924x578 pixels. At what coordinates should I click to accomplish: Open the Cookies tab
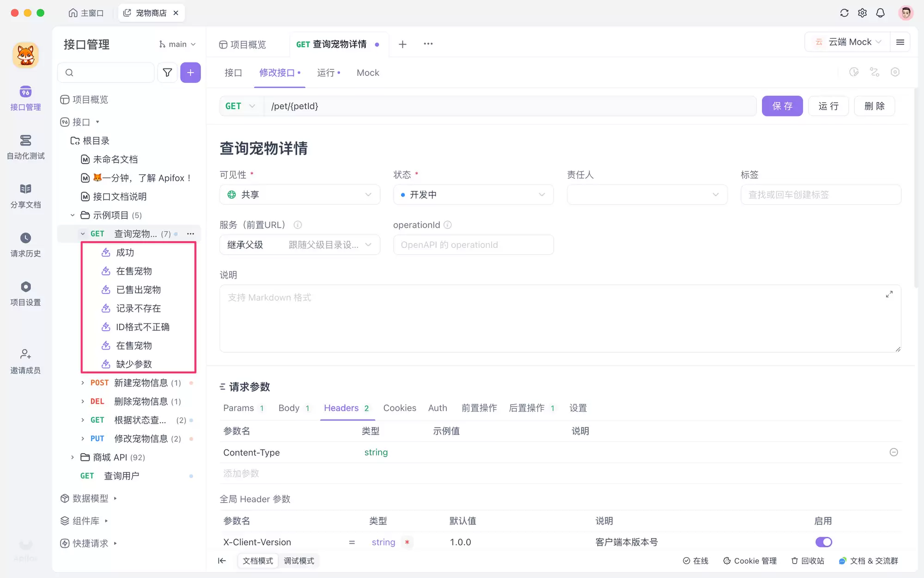tap(400, 408)
